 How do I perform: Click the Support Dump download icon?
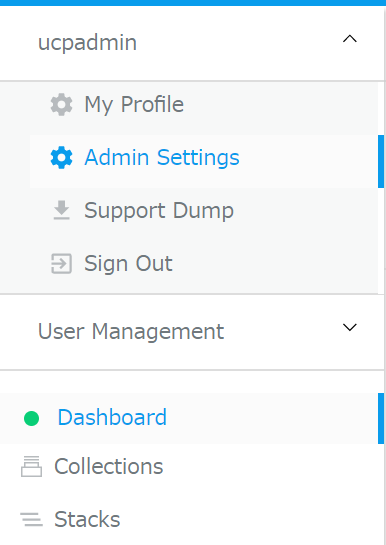point(61,210)
